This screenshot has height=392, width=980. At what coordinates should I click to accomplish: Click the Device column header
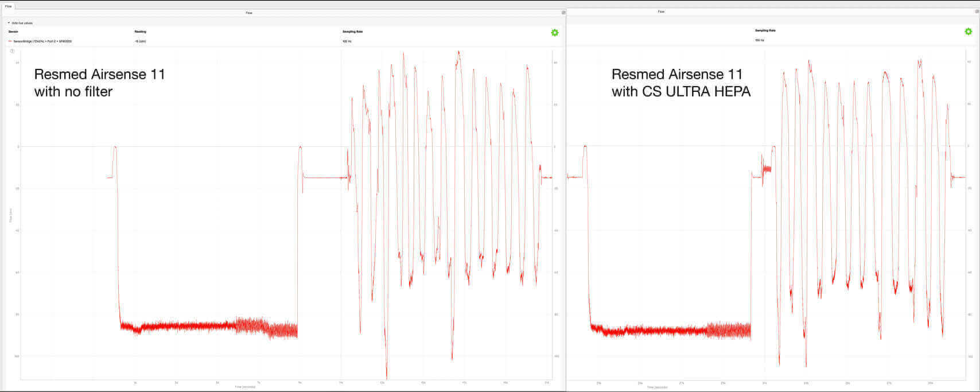click(x=13, y=32)
